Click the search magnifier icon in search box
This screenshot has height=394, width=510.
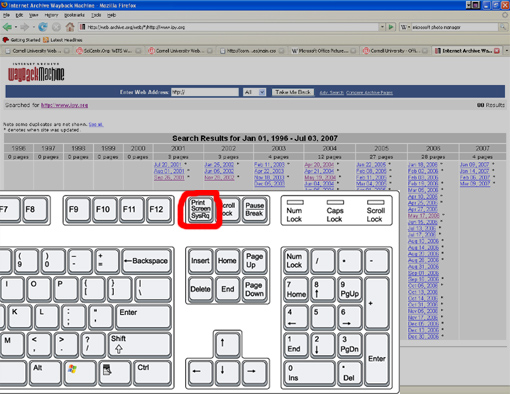click(x=503, y=27)
